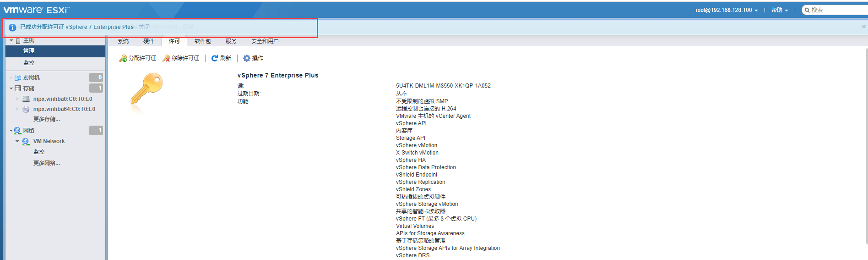Click the vSphere HA feature entry

[x=411, y=160]
